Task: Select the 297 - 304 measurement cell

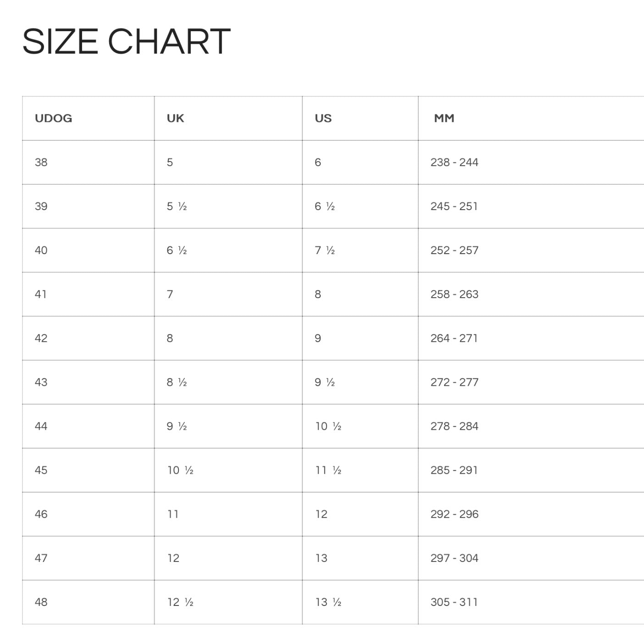Action: click(x=454, y=558)
